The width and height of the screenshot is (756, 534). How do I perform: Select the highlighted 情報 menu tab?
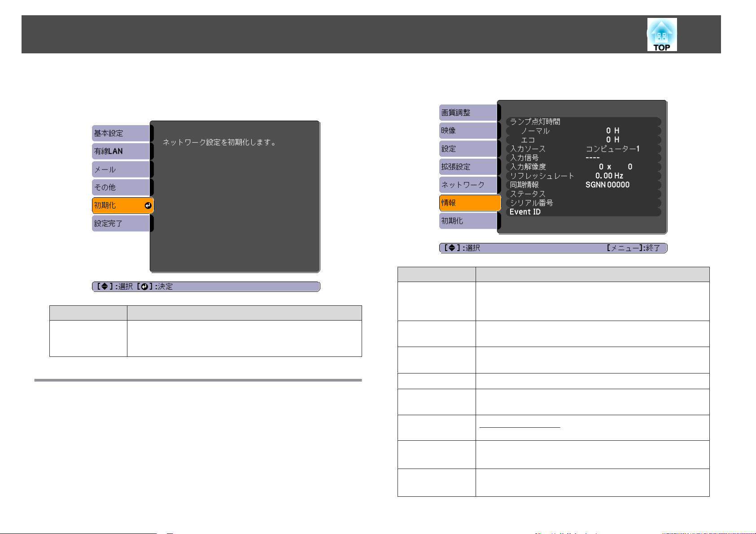[470, 203]
